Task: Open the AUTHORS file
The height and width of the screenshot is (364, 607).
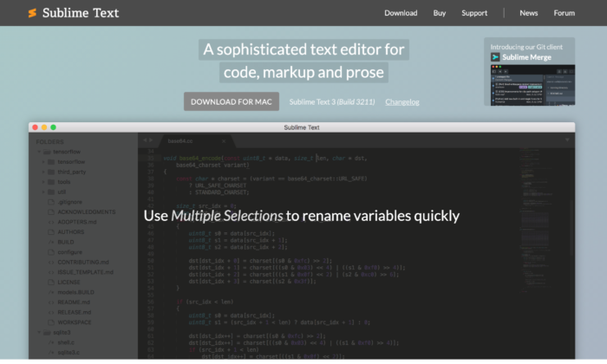Action: point(71,232)
